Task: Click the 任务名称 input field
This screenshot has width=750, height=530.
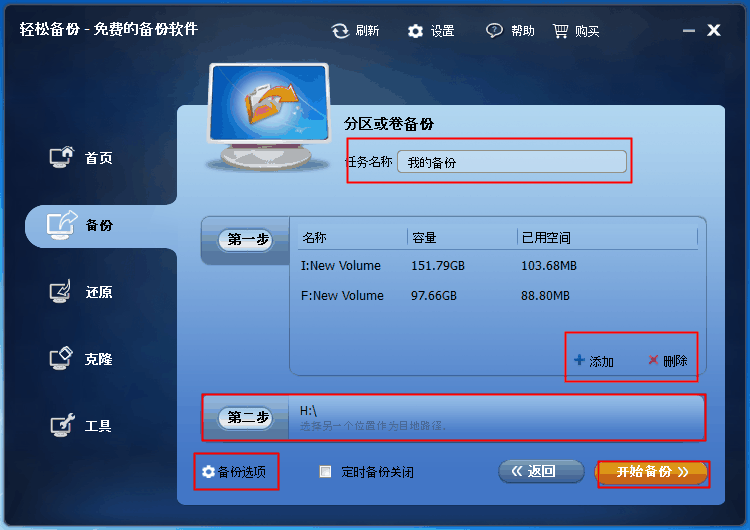Action: click(x=511, y=162)
